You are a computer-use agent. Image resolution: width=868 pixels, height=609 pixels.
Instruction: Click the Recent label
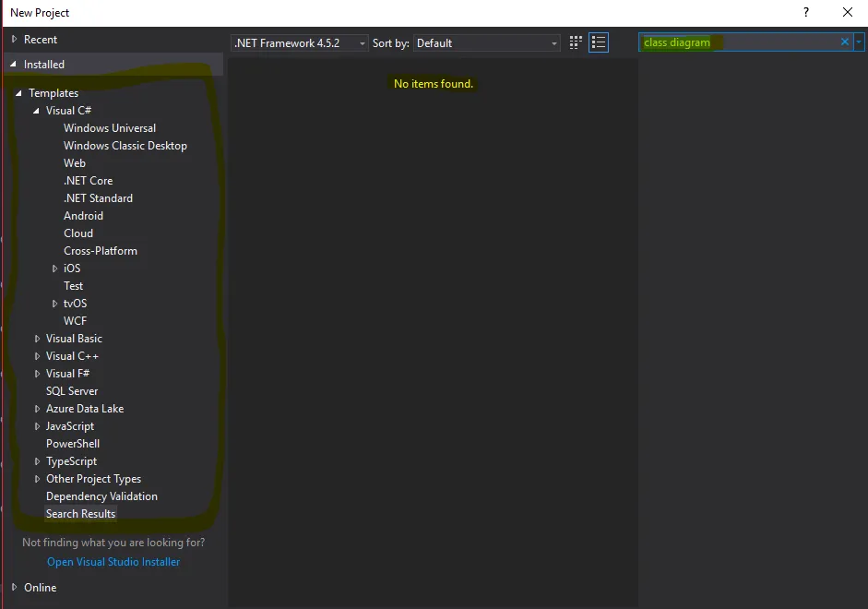pos(41,40)
